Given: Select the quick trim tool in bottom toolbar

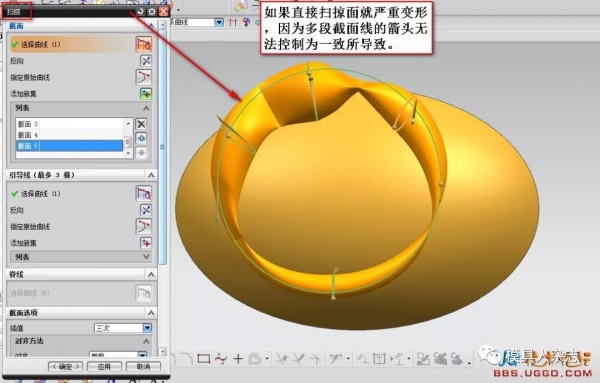Looking at the screenshot, I should pos(282,359).
